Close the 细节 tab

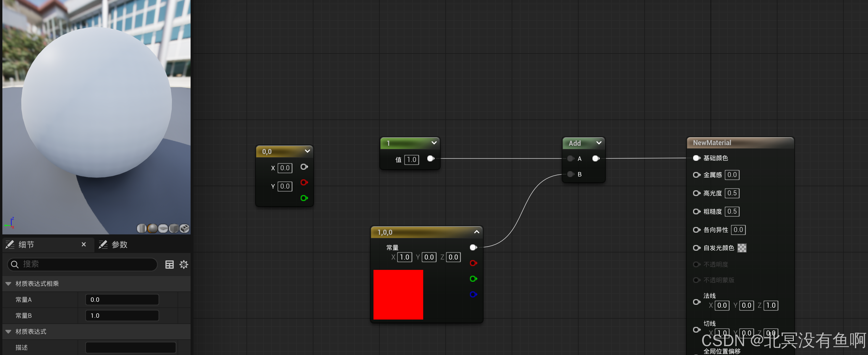pyautogui.click(x=83, y=245)
